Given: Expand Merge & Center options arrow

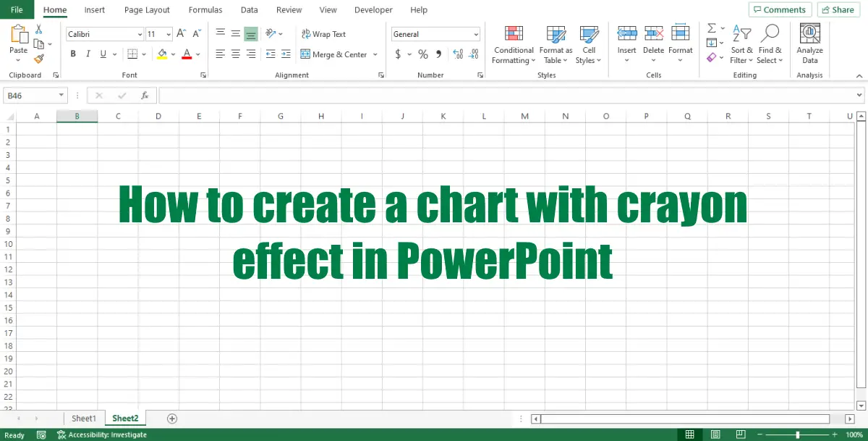Looking at the screenshot, I should 375,54.
